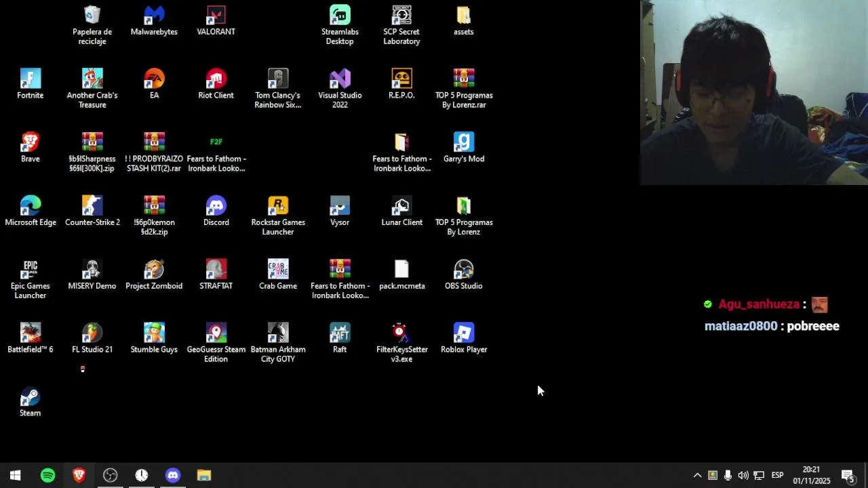Select Batman Arkham City GOTY icon
The width and height of the screenshot is (868, 488).
click(x=278, y=344)
